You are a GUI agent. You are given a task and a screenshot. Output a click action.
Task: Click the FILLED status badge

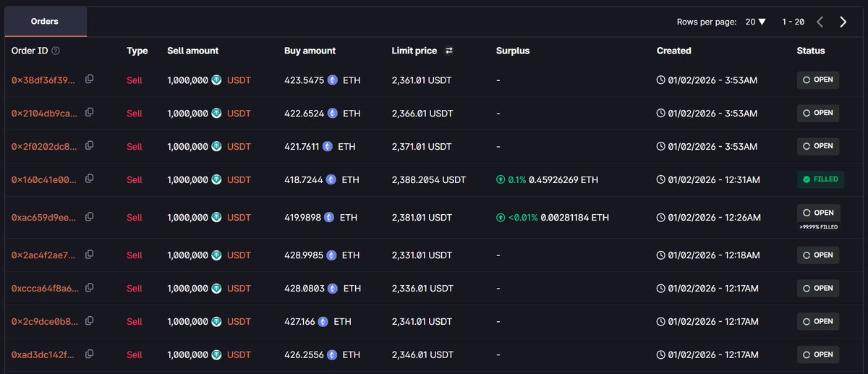click(x=820, y=179)
